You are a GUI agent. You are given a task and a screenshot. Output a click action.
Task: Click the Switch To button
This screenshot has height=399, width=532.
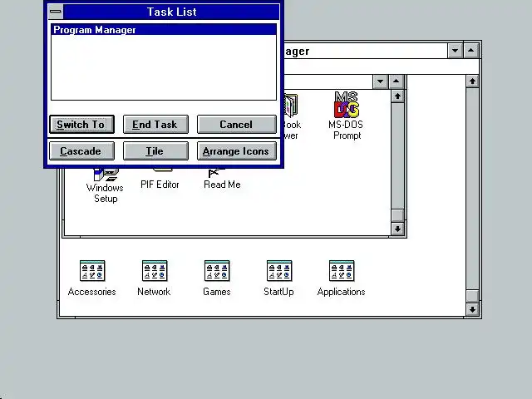click(x=81, y=124)
